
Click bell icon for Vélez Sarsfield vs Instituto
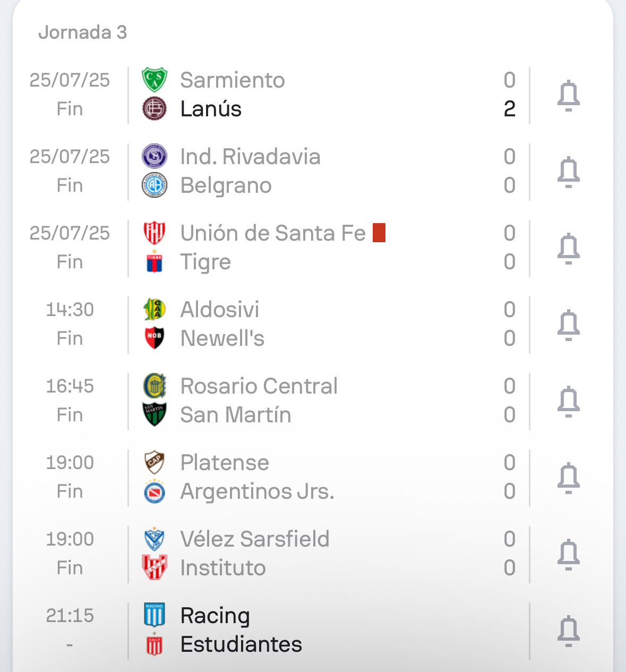pyautogui.click(x=568, y=555)
